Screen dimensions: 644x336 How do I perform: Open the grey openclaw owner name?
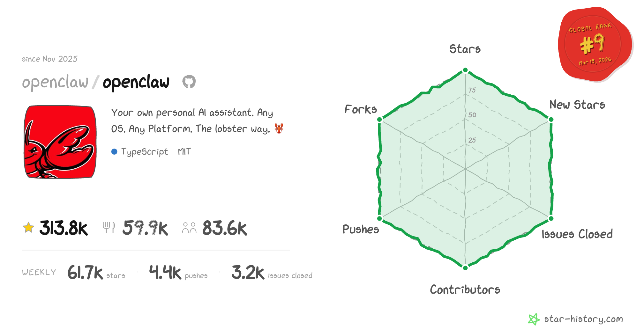[x=55, y=82]
